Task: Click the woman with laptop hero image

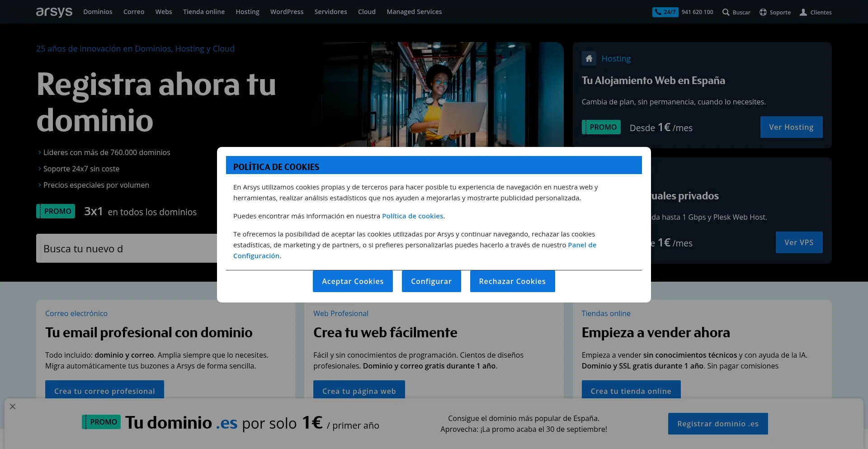Action: pos(443,94)
